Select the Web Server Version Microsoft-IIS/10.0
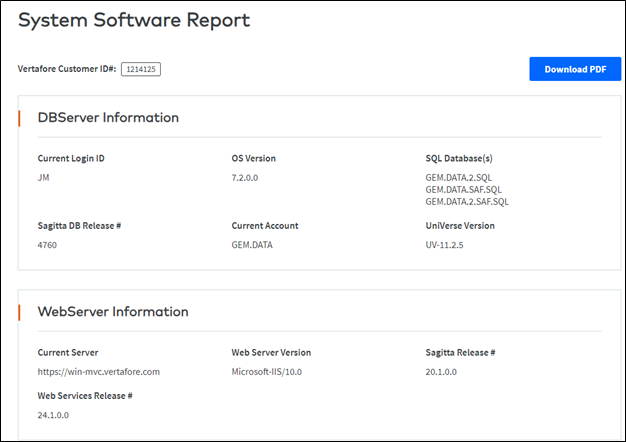Image resolution: width=626 pixels, height=442 pixels. [267, 372]
